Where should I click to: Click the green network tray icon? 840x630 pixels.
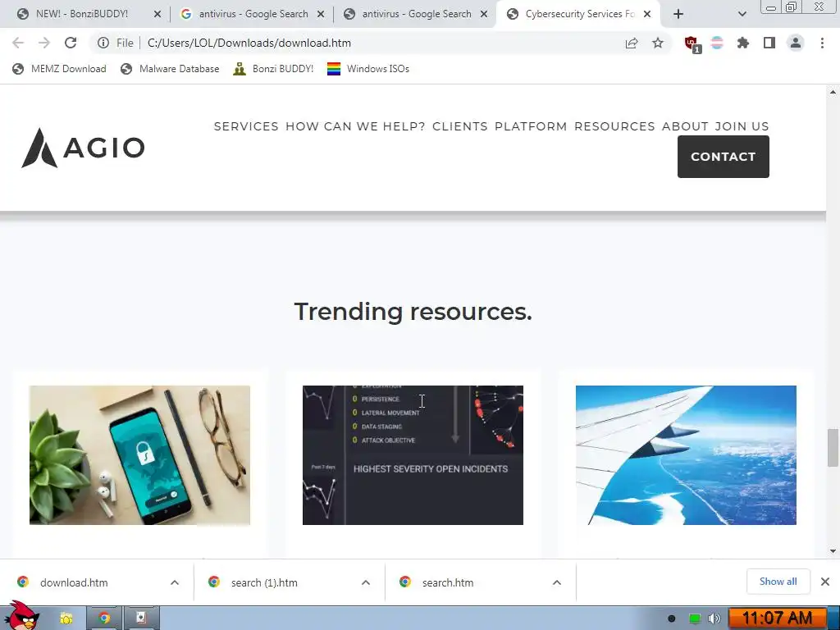pyautogui.click(x=694, y=619)
